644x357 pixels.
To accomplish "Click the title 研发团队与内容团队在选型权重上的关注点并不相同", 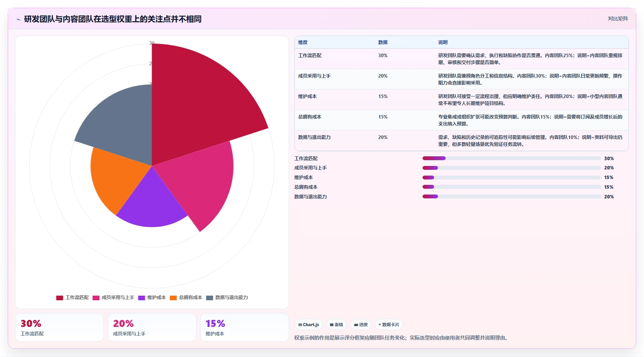I will tap(113, 19).
